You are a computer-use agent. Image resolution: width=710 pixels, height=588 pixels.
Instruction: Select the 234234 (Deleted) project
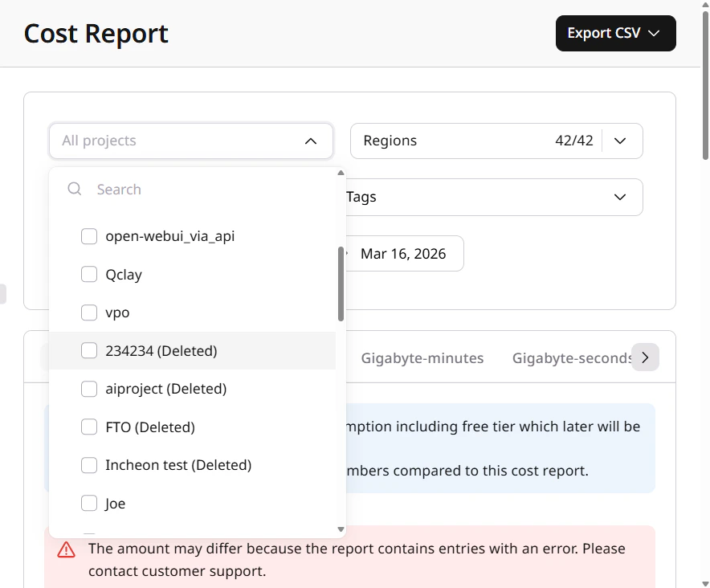pos(89,350)
